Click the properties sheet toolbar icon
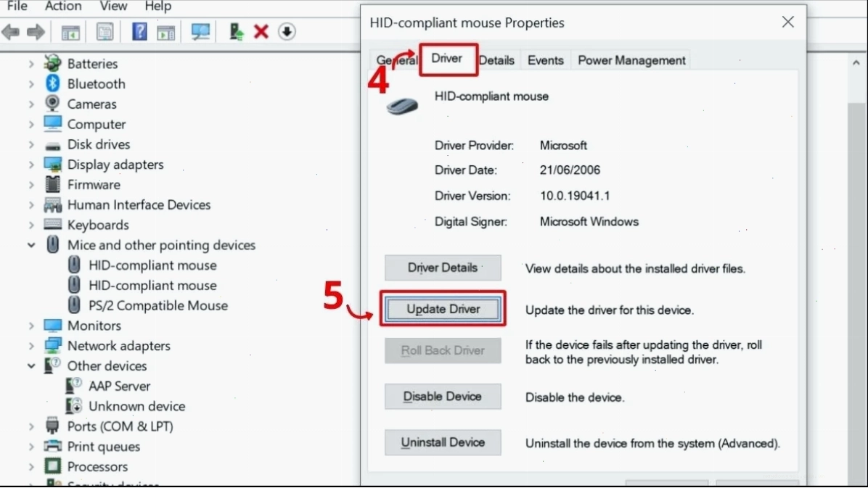 tap(105, 31)
